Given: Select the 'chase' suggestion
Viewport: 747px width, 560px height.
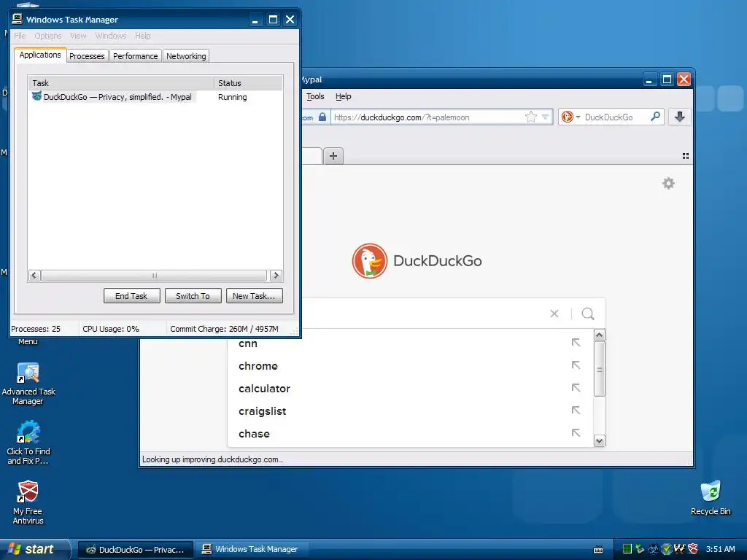Looking at the screenshot, I should pyautogui.click(x=410, y=433).
